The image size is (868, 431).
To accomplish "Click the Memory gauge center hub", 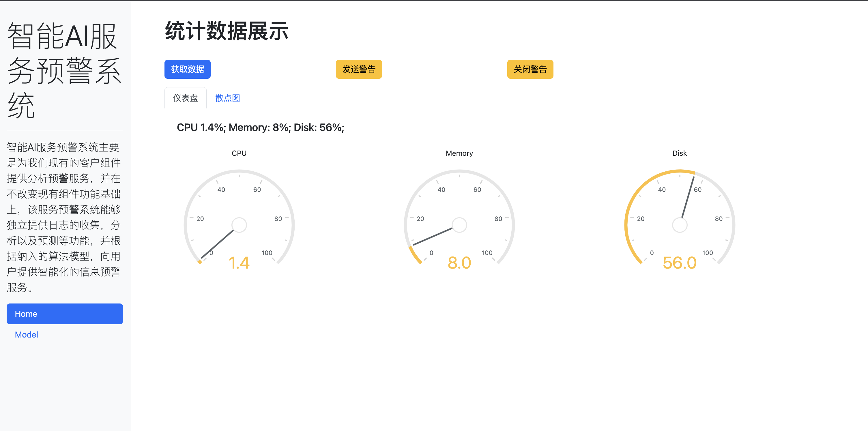I will click(459, 225).
